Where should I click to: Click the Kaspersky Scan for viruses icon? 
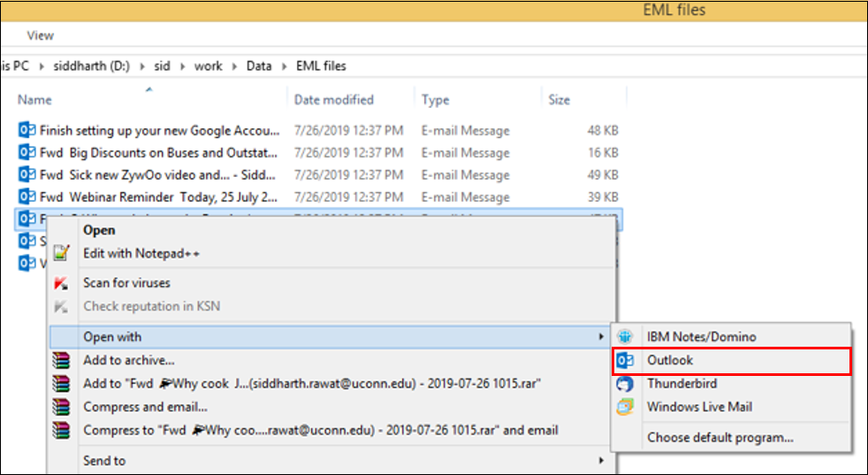pos(62,283)
